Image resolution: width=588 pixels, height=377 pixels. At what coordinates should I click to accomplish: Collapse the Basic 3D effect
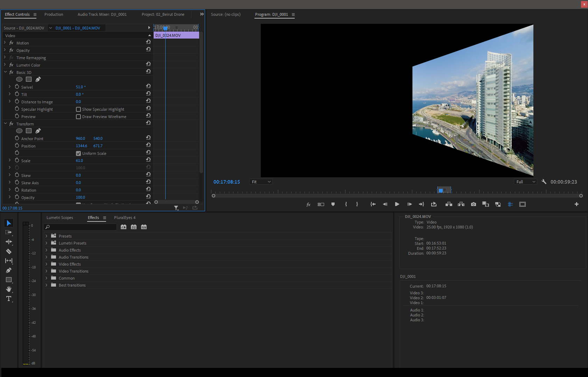(5, 72)
